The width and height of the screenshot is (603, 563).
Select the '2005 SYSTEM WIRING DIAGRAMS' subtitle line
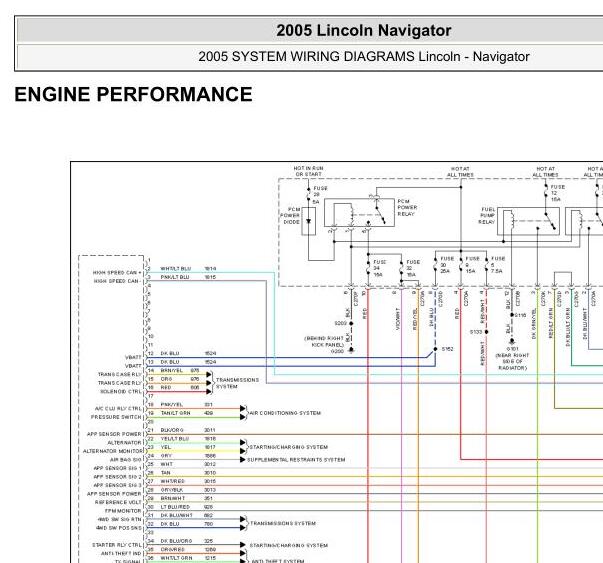pyautogui.click(x=363, y=57)
